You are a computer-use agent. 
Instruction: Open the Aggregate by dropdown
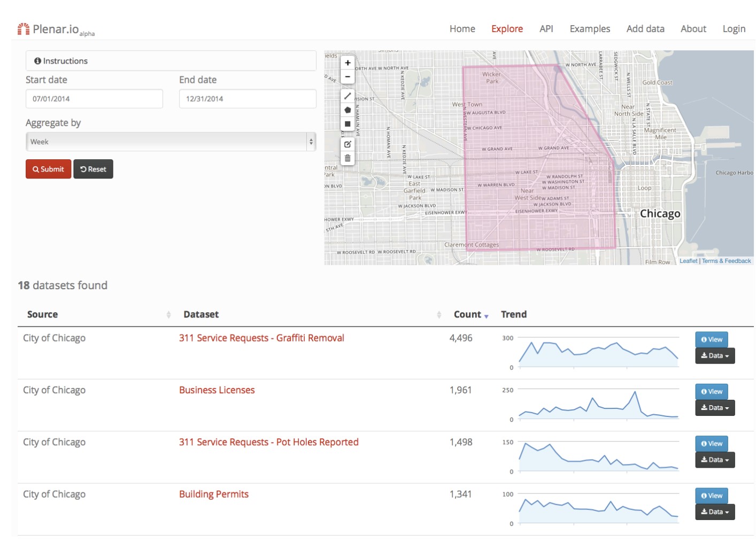coord(170,141)
